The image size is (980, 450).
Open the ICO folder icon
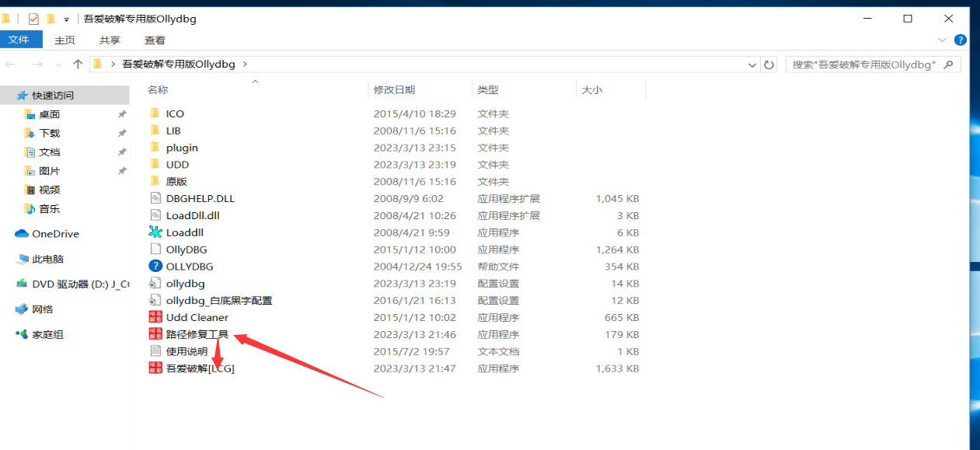point(155,113)
